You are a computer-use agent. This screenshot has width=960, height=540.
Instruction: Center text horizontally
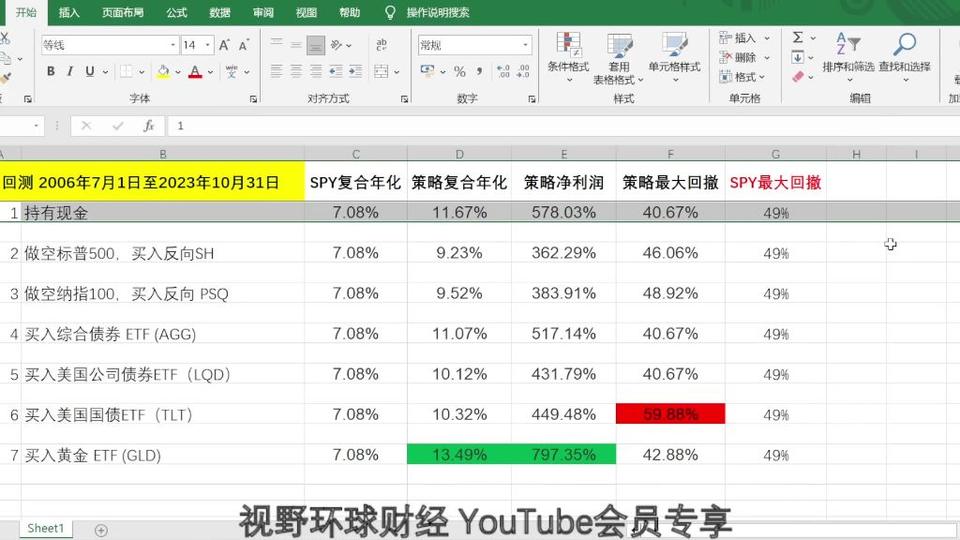coord(296,72)
